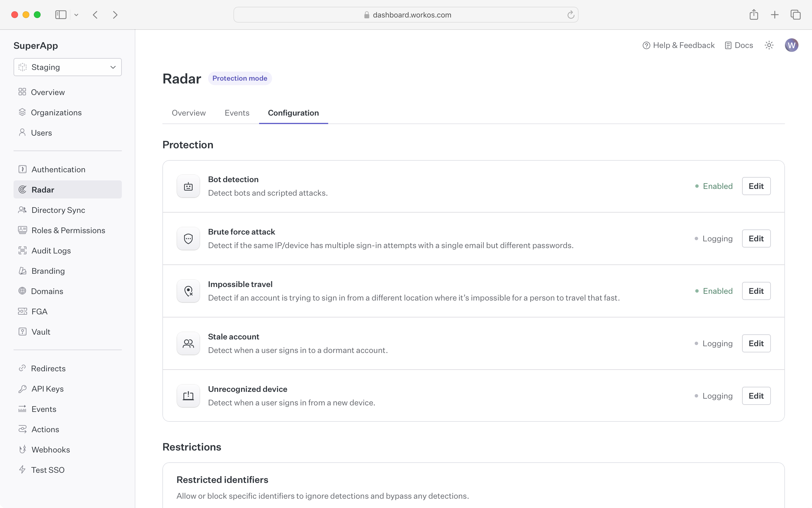Open Safari tab overview button
The width and height of the screenshot is (812, 508).
coord(795,15)
